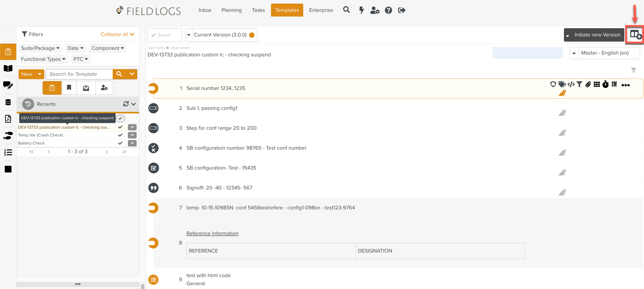Toggle the circled checkmark above the recents list

point(120,118)
